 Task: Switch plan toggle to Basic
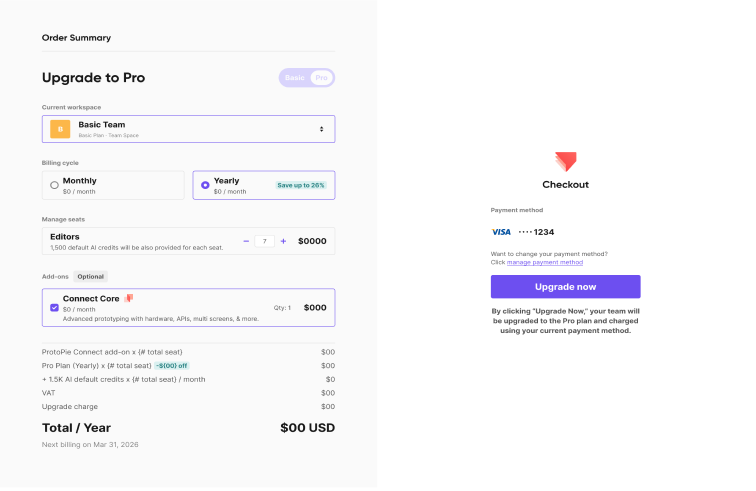(x=295, y=78)
